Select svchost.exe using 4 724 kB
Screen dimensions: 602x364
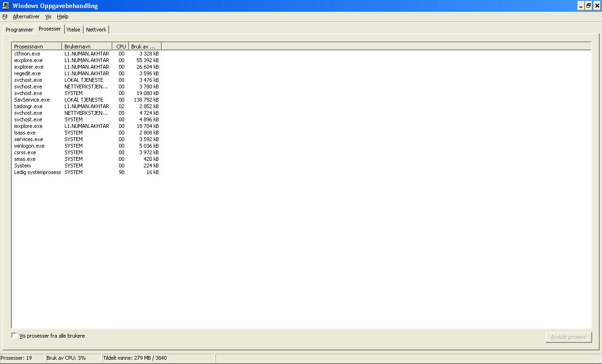[87, 113]
